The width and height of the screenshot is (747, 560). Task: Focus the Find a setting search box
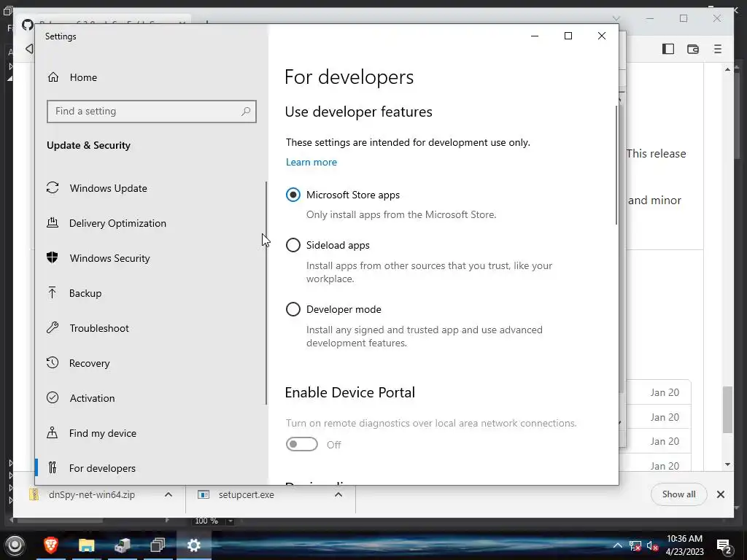click(x=152, y=112)
